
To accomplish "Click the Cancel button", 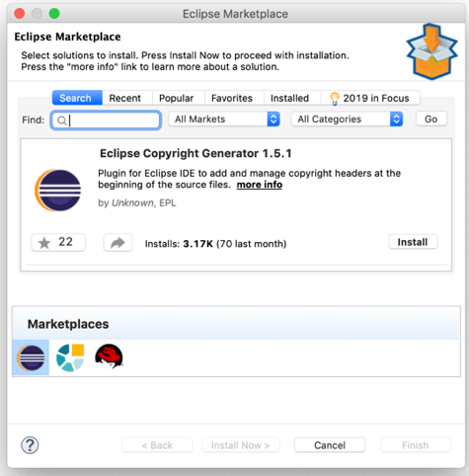I will [330, 445].
